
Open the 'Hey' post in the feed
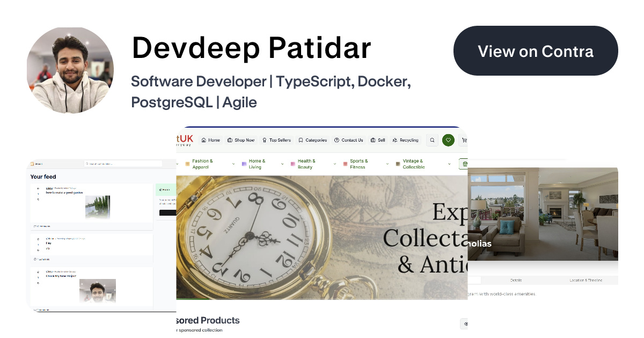tap(48, 243)
